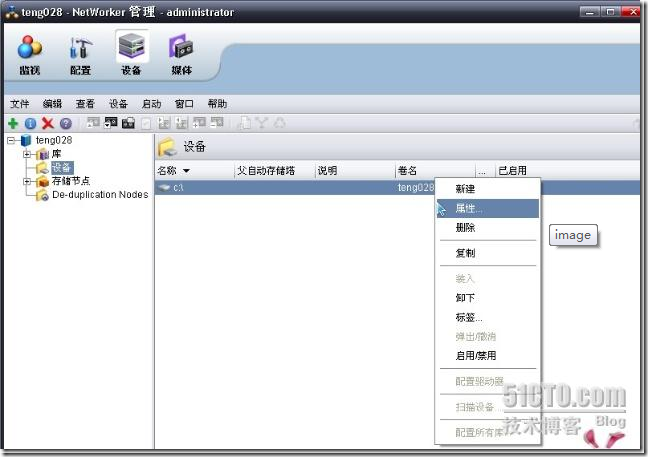Open the 媒体 (Media) view
This screenshot has height=457, width=648.
[x=181, y=55]
